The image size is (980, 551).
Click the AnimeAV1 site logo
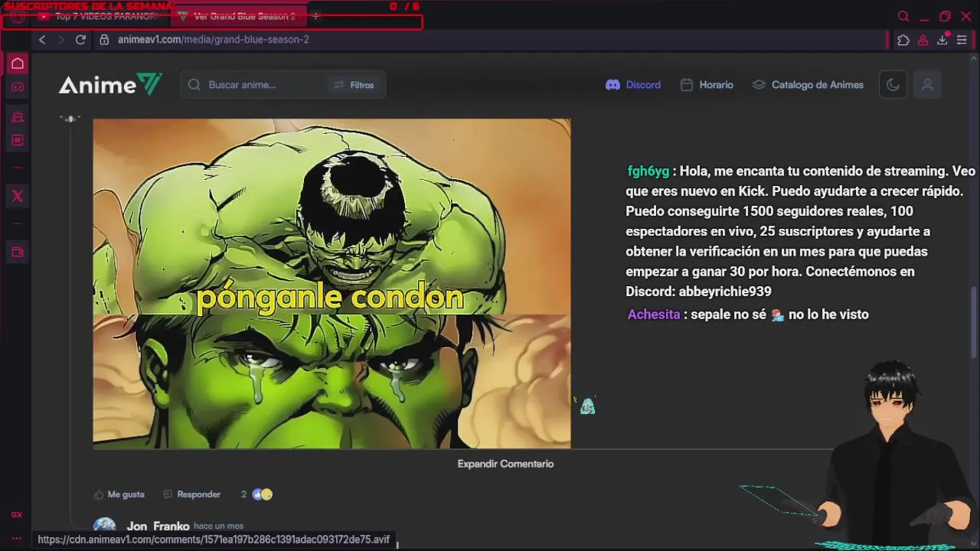point(110,85)
